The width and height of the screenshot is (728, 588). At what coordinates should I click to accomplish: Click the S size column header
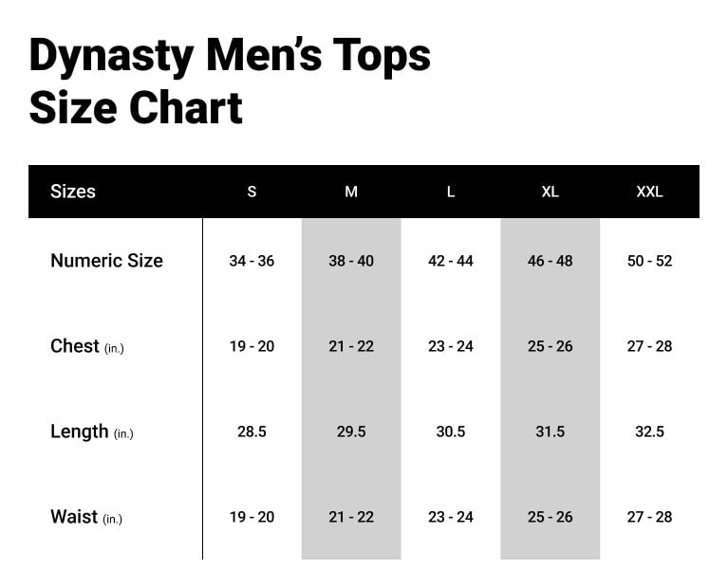coord(252,192)
